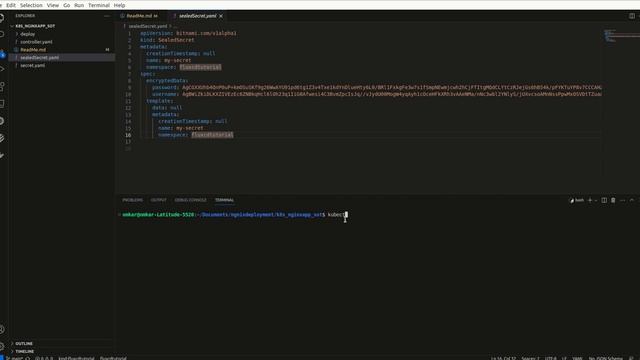Kill the terminal with trash icon

(x=613, y=200)
